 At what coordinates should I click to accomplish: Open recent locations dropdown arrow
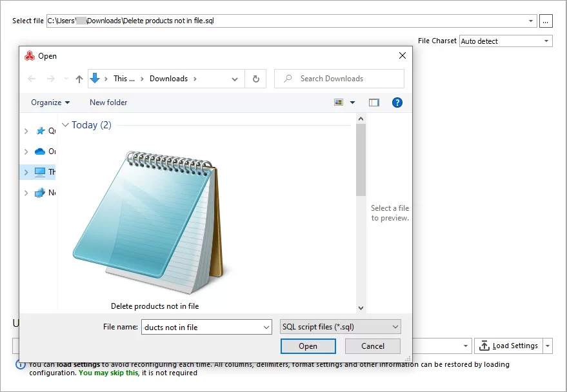66,79
